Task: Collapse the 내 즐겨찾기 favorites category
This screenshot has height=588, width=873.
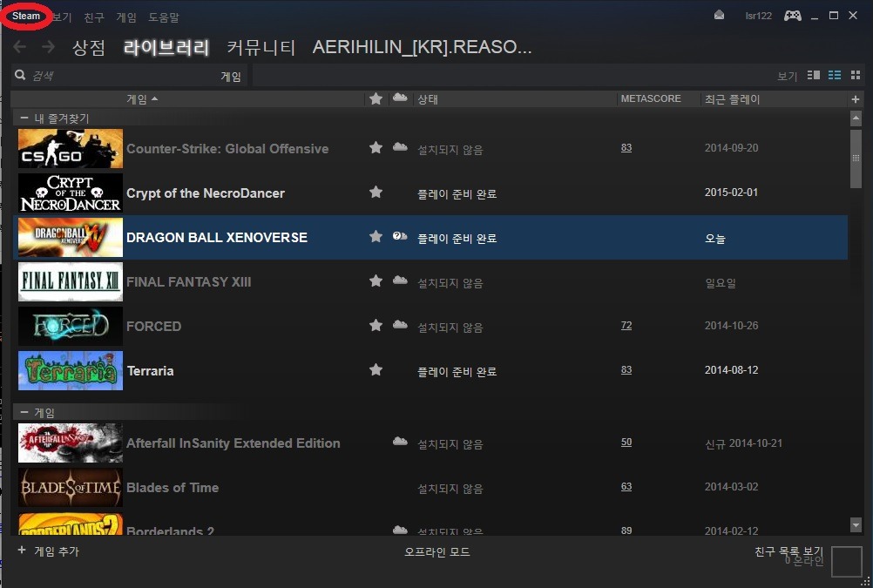Action: [24, 118]
